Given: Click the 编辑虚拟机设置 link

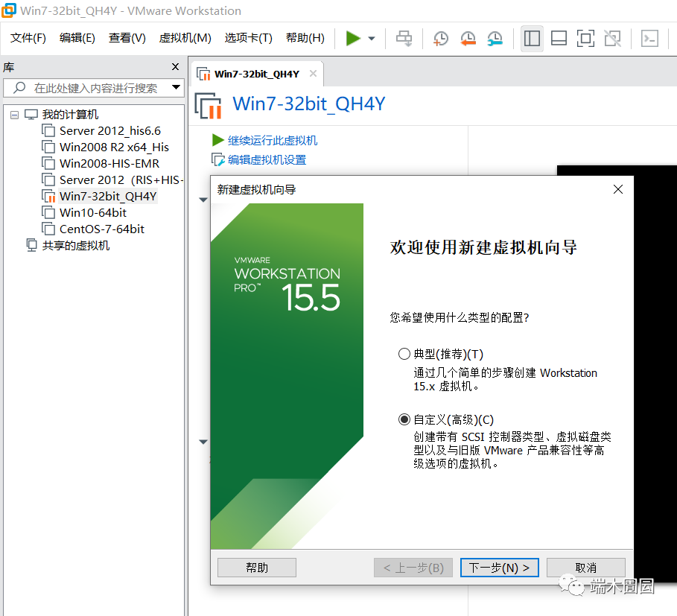Looking at the screenshot, I should tap(267, 159).
